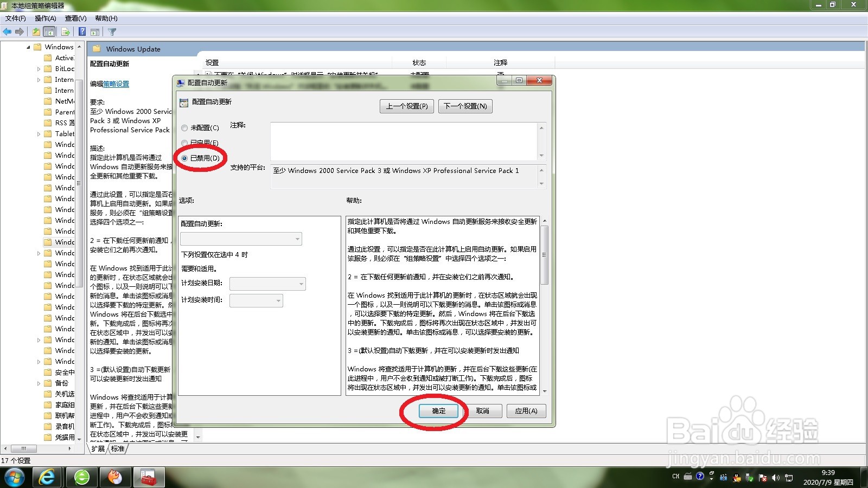Screen dimensions: 868x488
Task: Click the 设置 column header
Action: click(212, 63)
